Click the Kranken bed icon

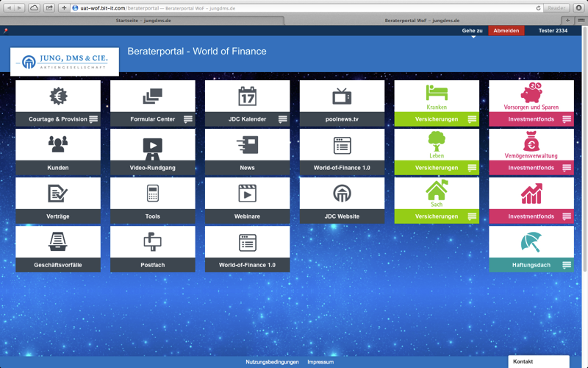pos(437,93)
